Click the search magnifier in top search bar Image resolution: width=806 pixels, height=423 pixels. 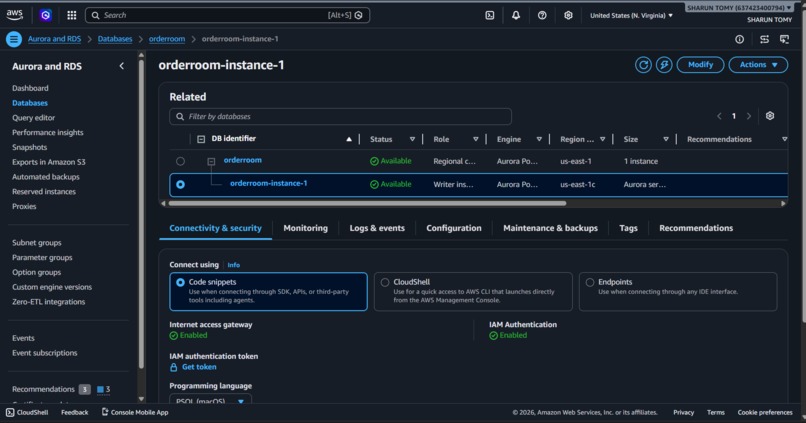(x=96, y=15)
